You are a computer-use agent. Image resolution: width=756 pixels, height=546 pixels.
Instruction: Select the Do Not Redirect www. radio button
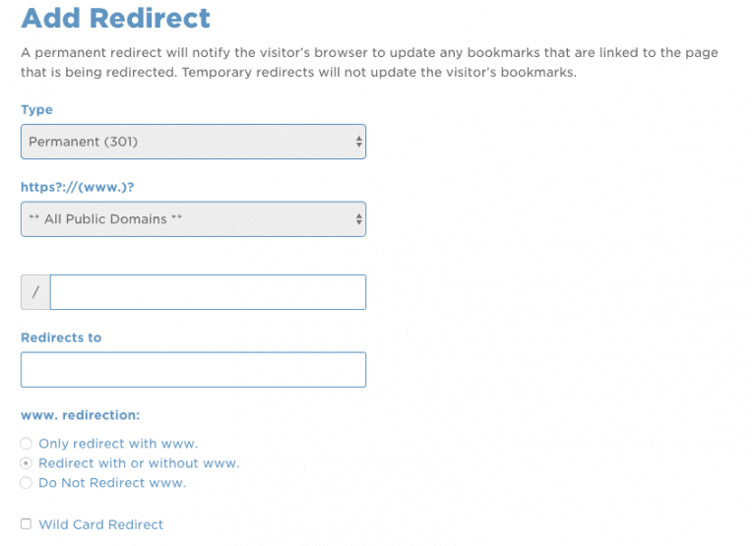click(x=27, y=483)
